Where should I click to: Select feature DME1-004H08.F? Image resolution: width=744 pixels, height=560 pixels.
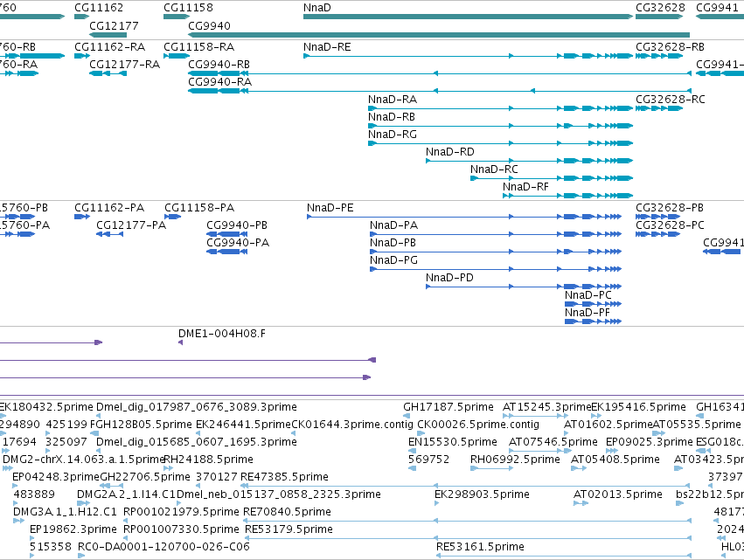(221, 334)
